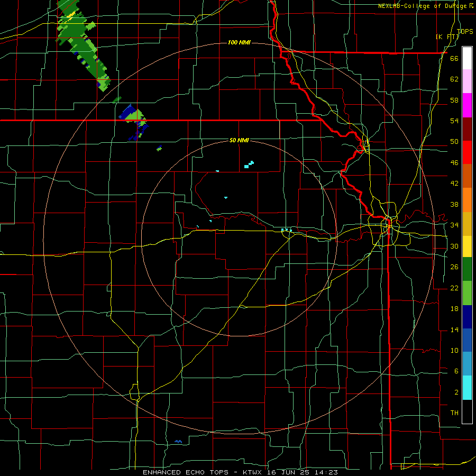This screenshot has width=476, height=476.
Task: Click legend value 54
Action: click(454, 121)
